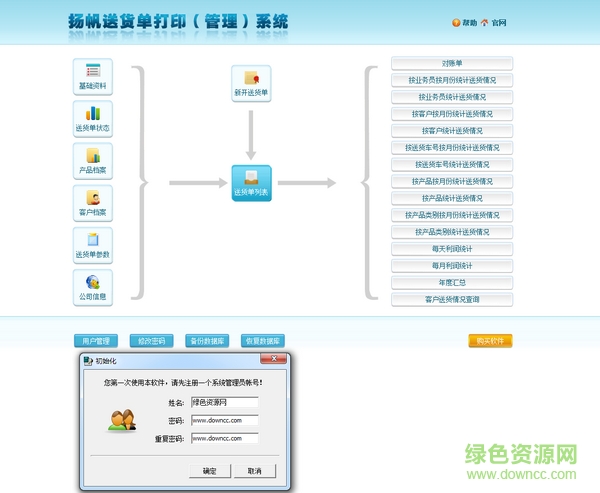Open the 基础资料 module icon
Viewport: 600px width, 493px height.
(93, 77)
